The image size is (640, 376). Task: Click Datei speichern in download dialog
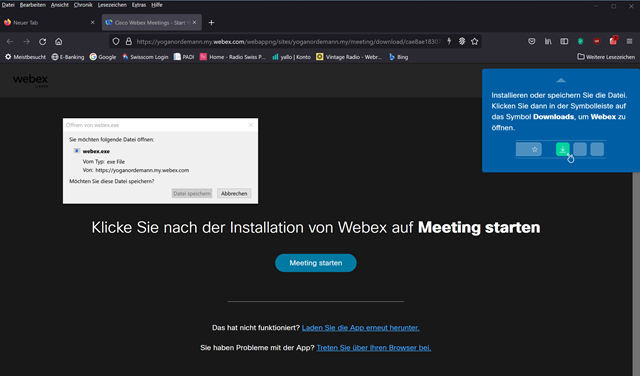tap(192, 194)
